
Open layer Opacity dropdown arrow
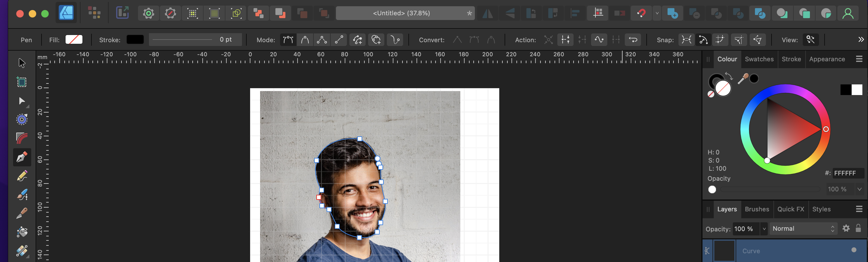click(764, 229)
